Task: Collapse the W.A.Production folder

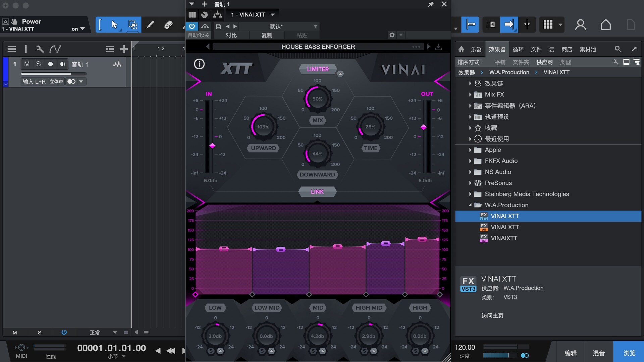Action: point(470,205)
